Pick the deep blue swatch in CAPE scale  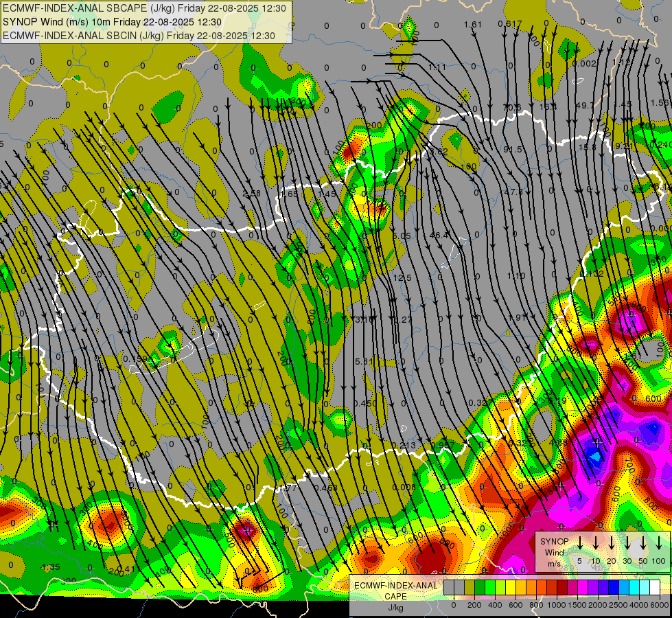click(613, 587)
